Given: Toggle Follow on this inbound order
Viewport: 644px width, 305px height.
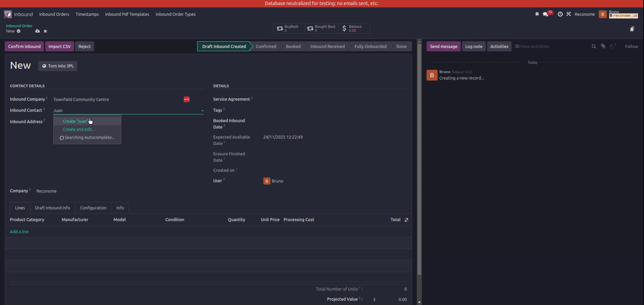Looking at the screenshot, I should tap(632, 46).
